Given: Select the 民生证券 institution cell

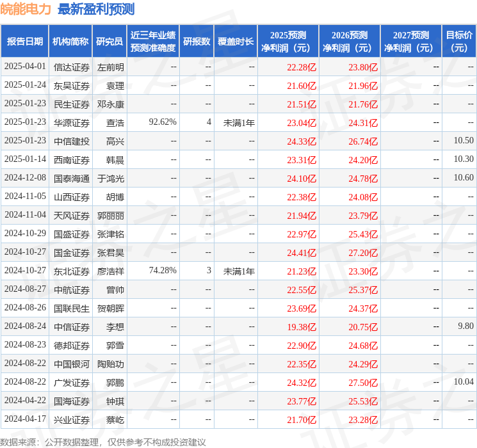Looking at the screenshot, I should pyautogui.click(x=72, y=104).
